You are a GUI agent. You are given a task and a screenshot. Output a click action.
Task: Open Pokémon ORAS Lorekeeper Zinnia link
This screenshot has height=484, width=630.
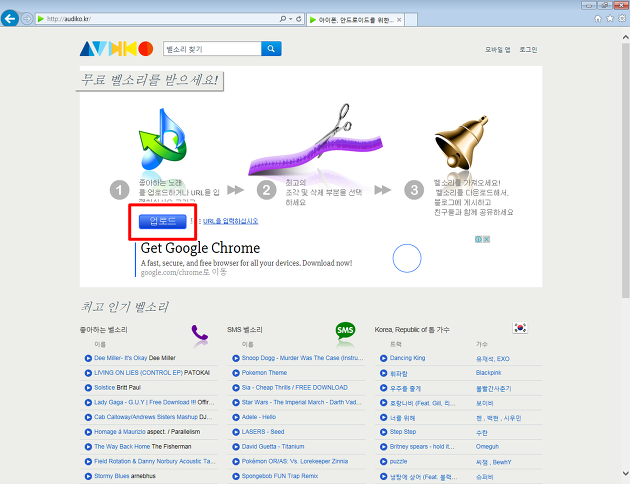tap(295, 462)
